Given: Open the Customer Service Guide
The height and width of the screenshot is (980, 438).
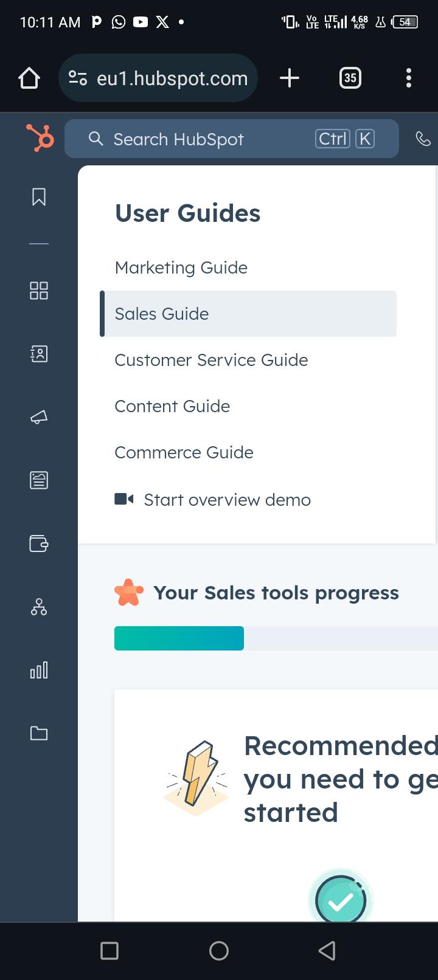Looking at the screenshot, I should [211, 360].
